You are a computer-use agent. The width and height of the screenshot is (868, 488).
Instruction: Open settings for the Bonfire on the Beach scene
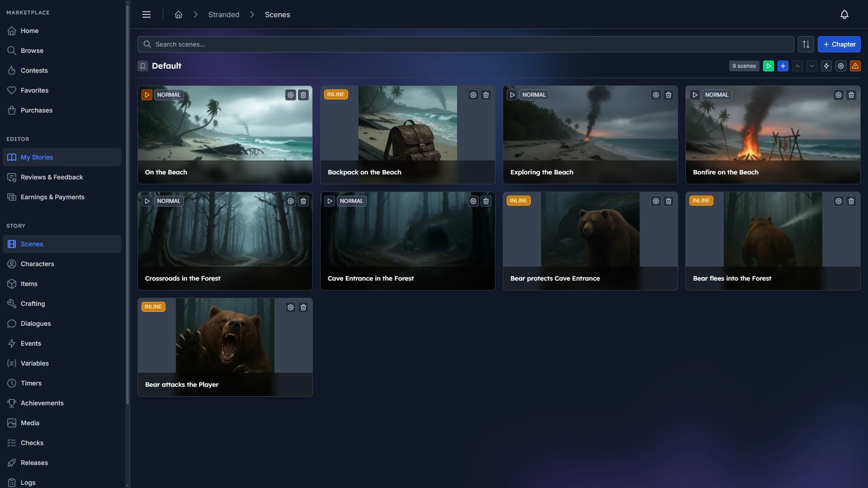click(839, 95)
